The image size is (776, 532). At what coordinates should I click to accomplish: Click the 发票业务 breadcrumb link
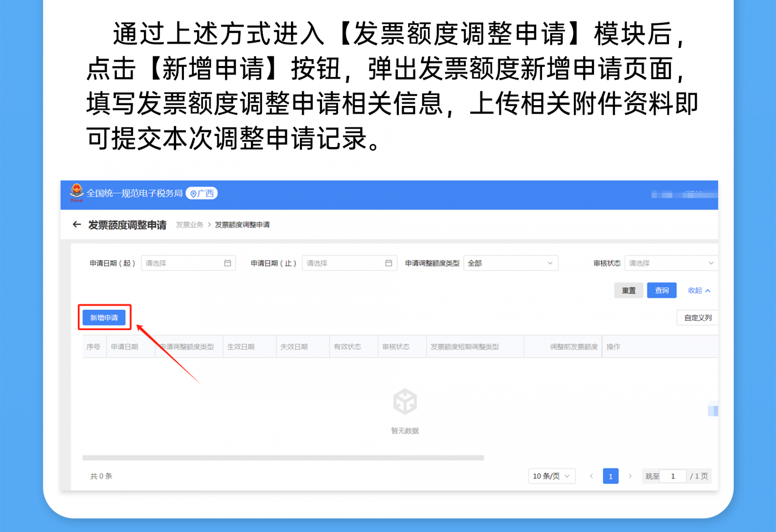tap(190, 225)
